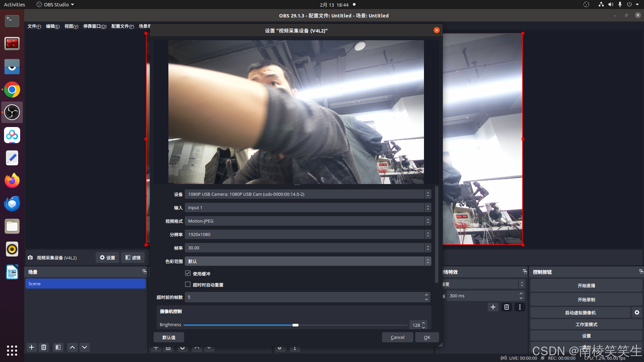Viewport: 644px width, 362px height.
Task: Add a scene transition with plus icon
Action: (493, 307)
